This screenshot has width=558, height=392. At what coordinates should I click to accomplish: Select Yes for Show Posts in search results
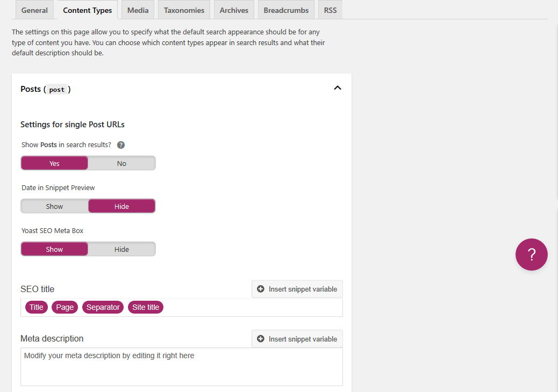pyautogui.click(x=54, y=163)
